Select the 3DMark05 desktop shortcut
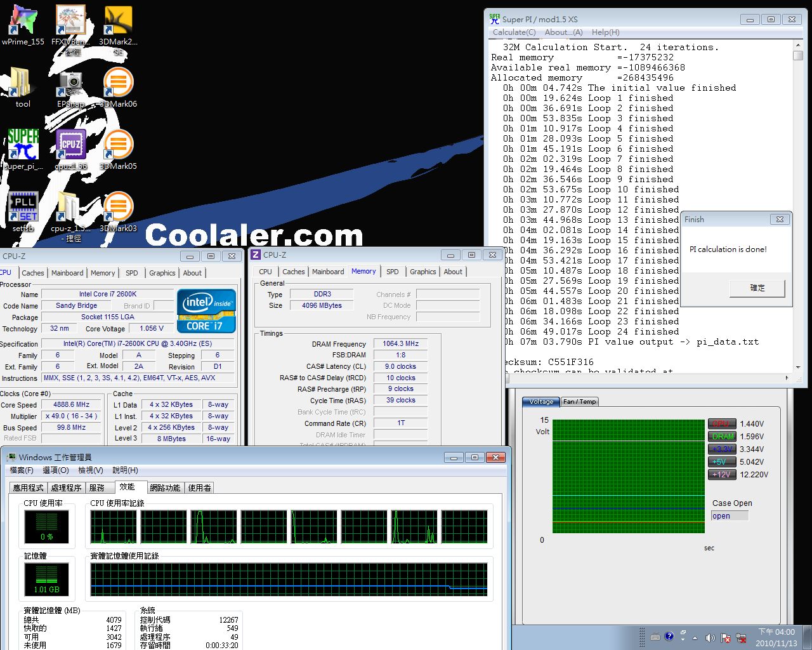The image size is (812, 650). coord(118,150)
